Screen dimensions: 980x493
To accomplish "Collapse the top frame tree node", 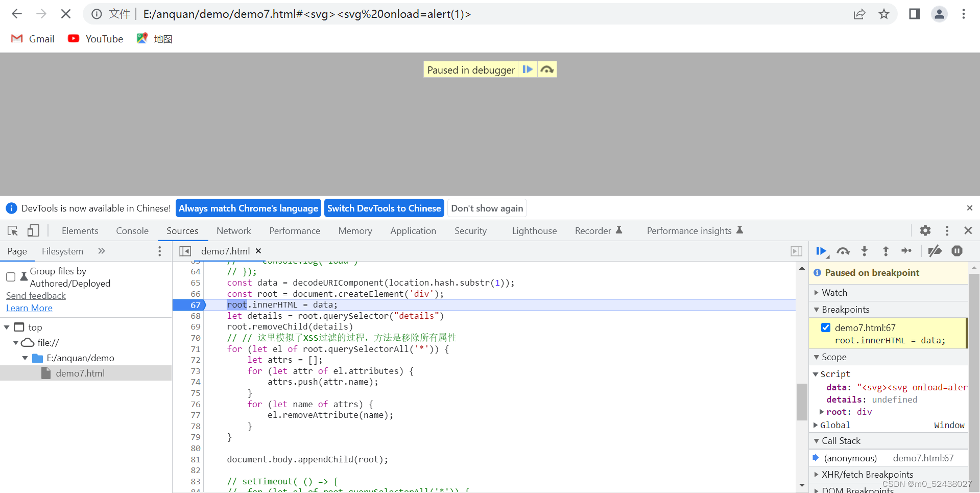I will (x=7, y=327).
